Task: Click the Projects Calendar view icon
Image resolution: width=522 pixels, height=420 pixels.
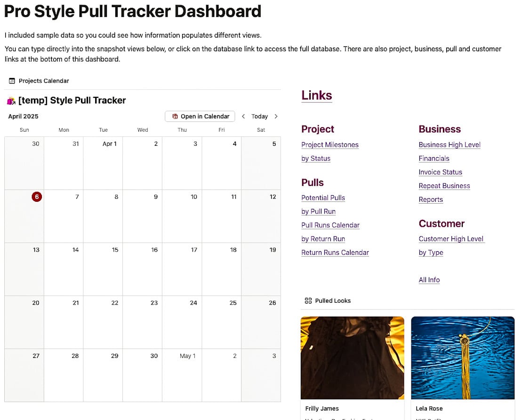Action: (x=12, y=81)
